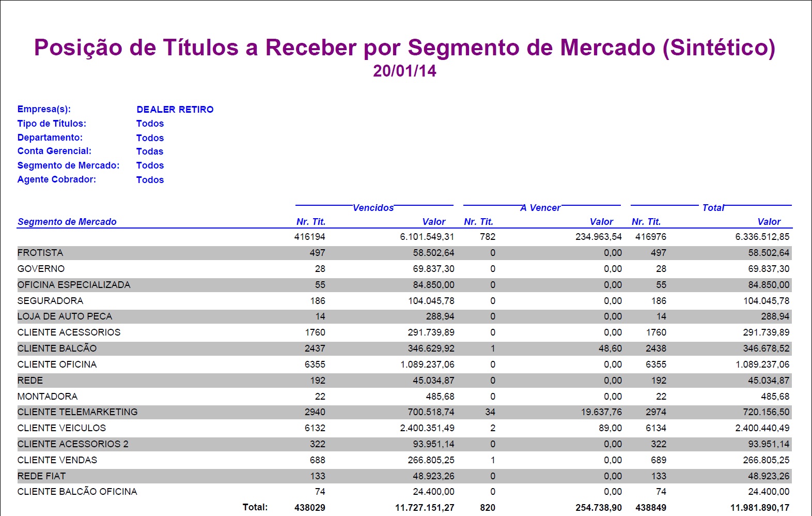Click CLIENTE BALCÃO total count 2438
This screenshot has width=812, height=516.
656,348
